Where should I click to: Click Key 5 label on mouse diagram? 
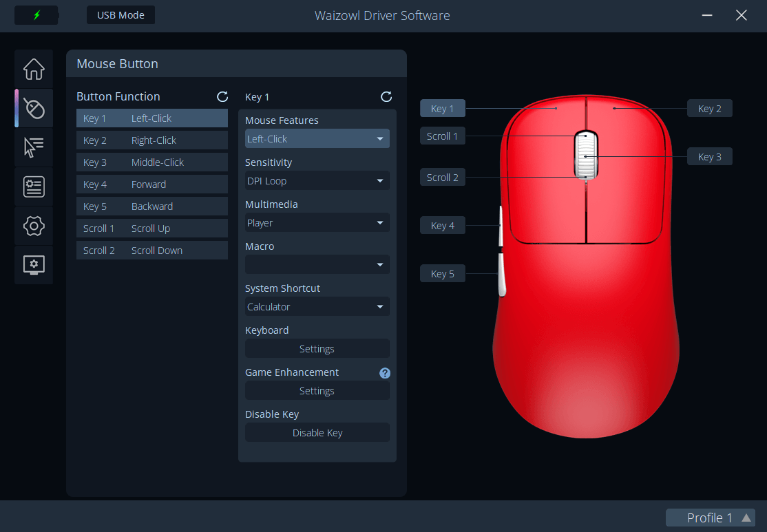coord(443,273)
